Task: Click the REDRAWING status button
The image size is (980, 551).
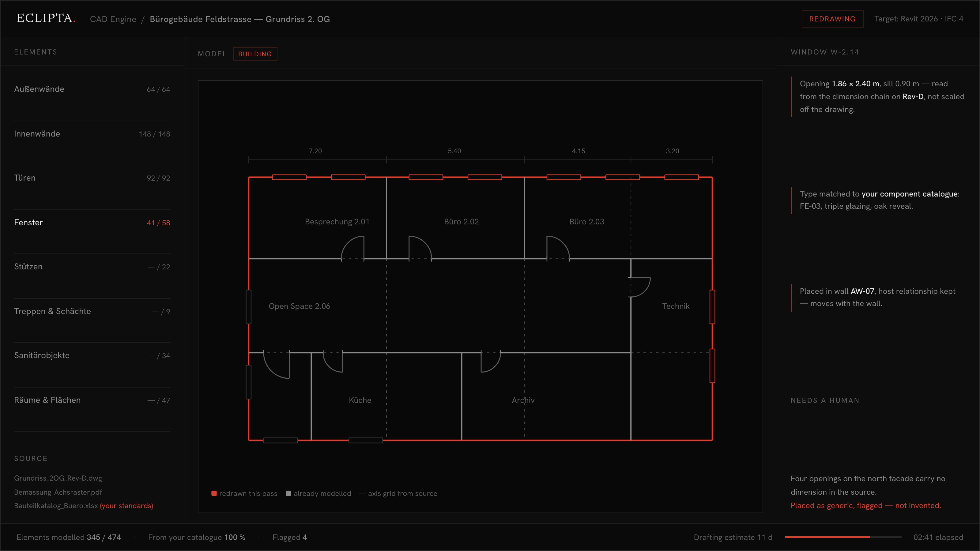Action: coord(832,19)
